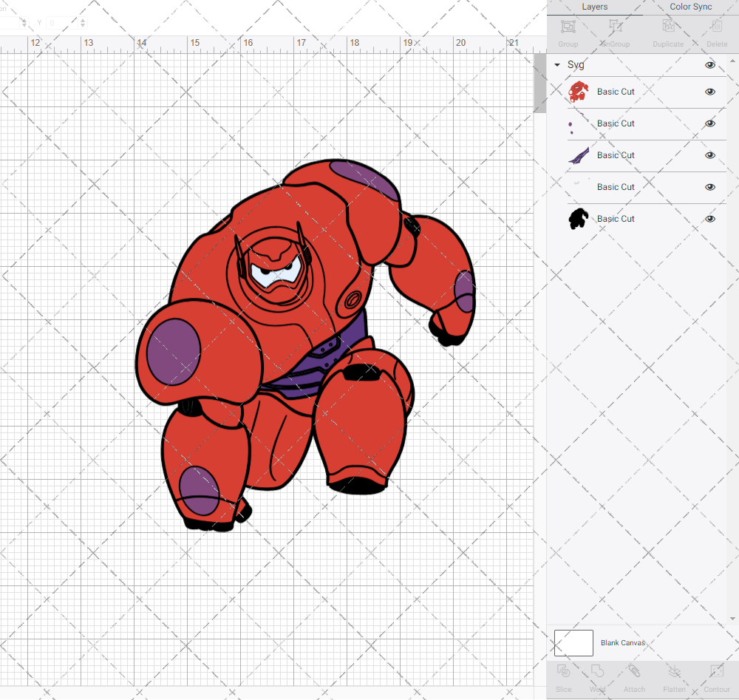Hide the Svg group with eye icon

coord(709,65)
